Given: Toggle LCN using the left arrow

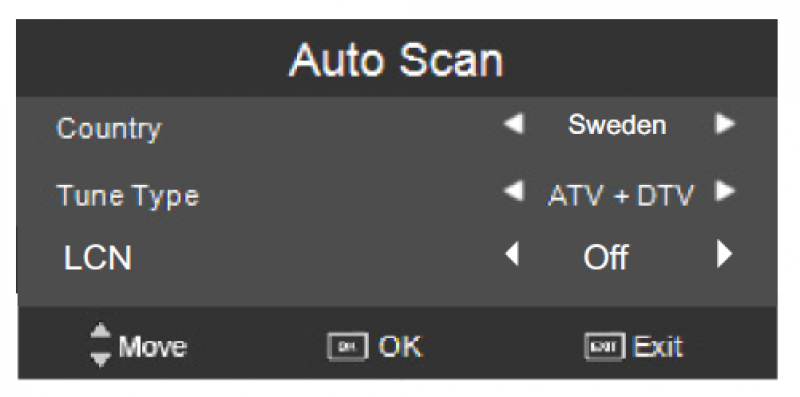Looking at the screenshot, I should tap(512, 254).
